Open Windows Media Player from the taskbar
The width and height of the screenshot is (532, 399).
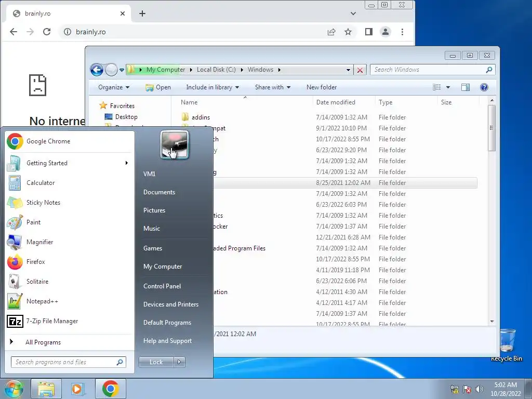click(x=78, y=389)
